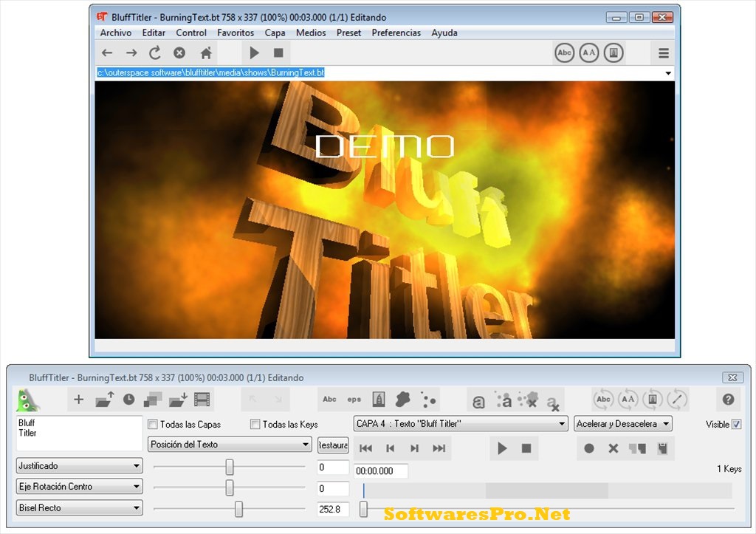The image size is (756, 534).
Task: Enable the Todas las Capas checkbox
Action: [x=152, y=424]
